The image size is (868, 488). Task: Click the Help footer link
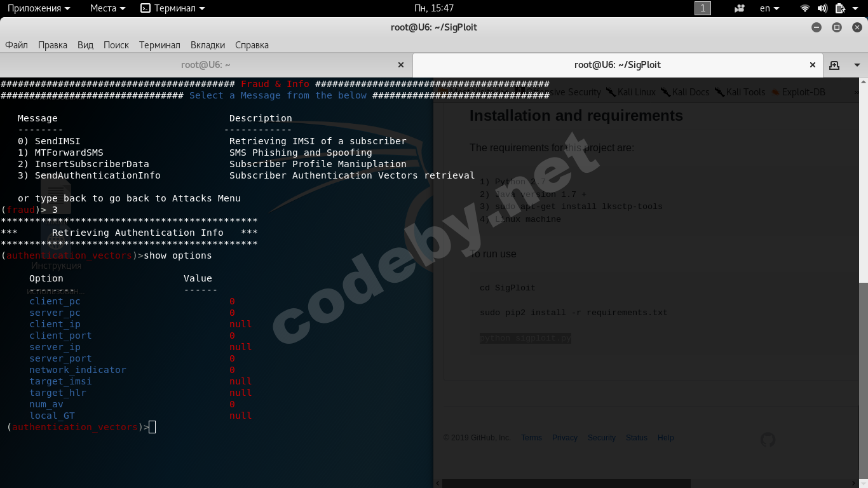pos(666,438)
